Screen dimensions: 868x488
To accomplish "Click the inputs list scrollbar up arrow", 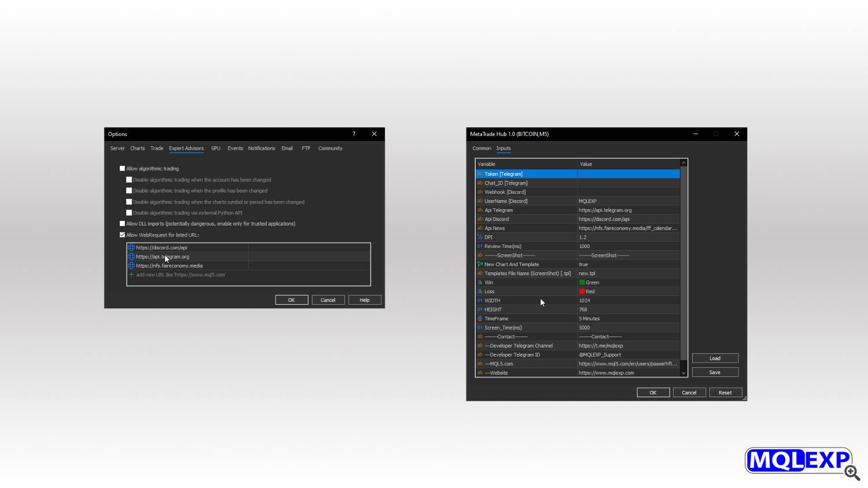I will tap(684, 163).
